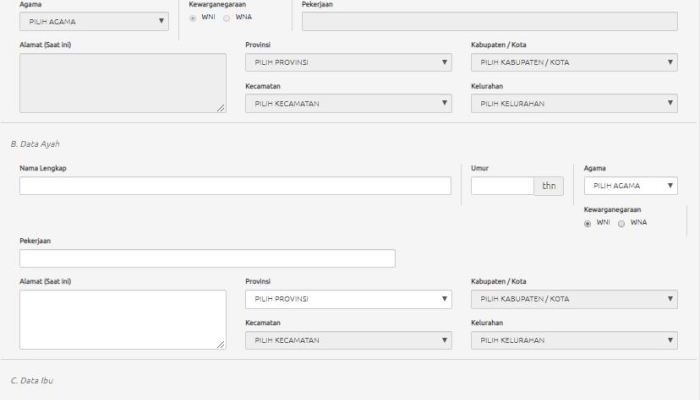Select WNA radio in the section above Data Ayah
The width and height of the screenshot is (700, 400).
(226, 18)
